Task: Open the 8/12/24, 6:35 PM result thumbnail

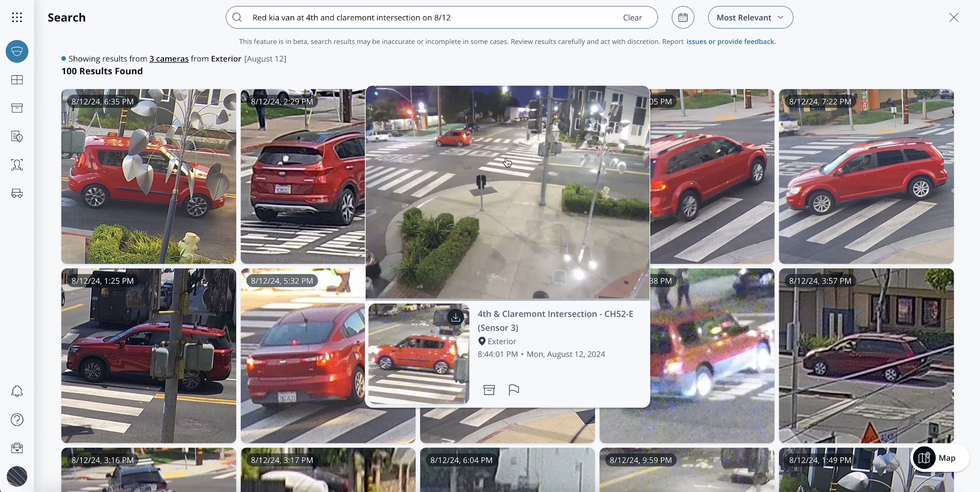Action: 148,176
